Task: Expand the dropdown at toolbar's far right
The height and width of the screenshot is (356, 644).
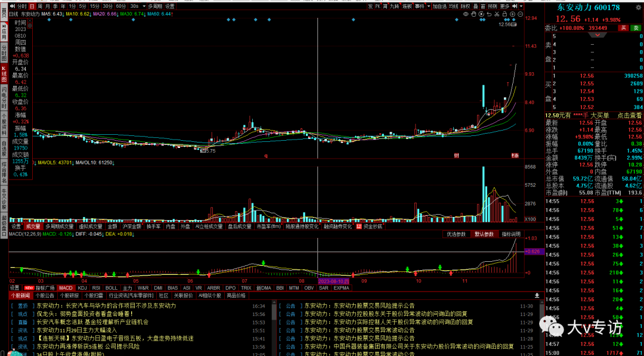Action: (521, 6)
